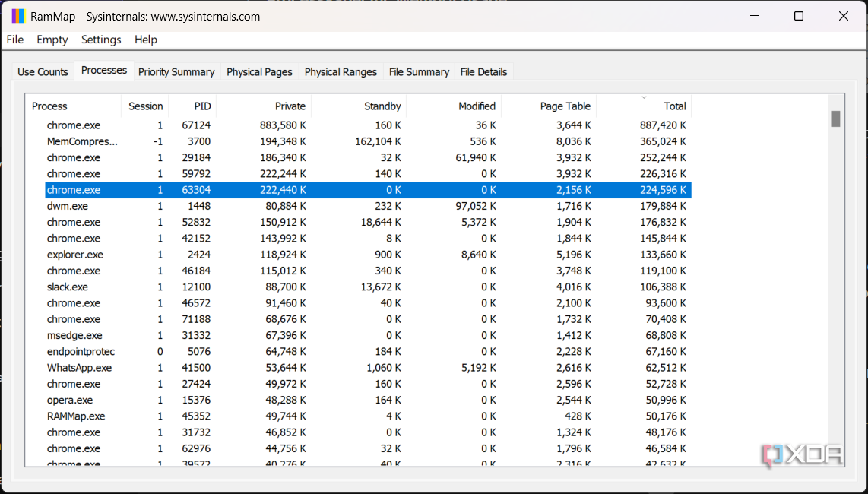Switch to the Use Counts tab
The image size is (868, 494).
click(x=43, y=72)
